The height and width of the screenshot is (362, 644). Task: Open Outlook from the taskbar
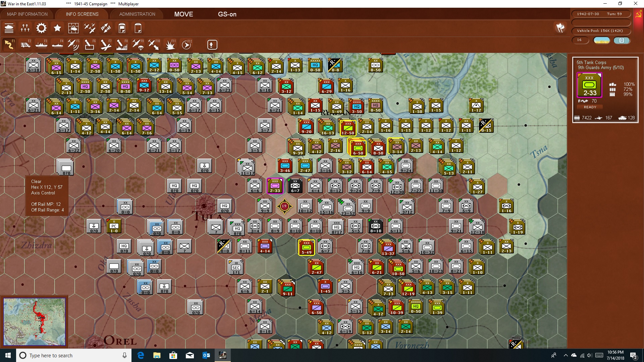[x=206, y=355]
